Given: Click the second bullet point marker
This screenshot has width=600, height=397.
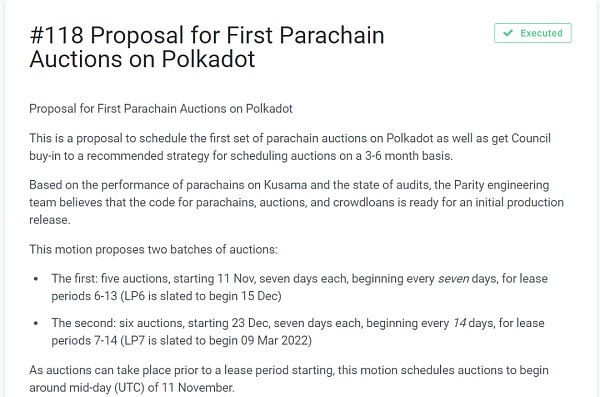Looking at the screenshot, I should click(36, 323).
